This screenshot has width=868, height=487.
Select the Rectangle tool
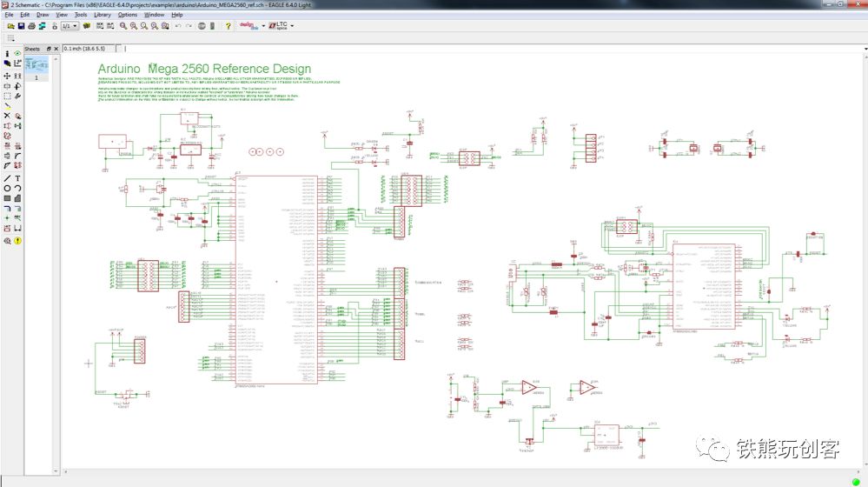coord(7,197)
